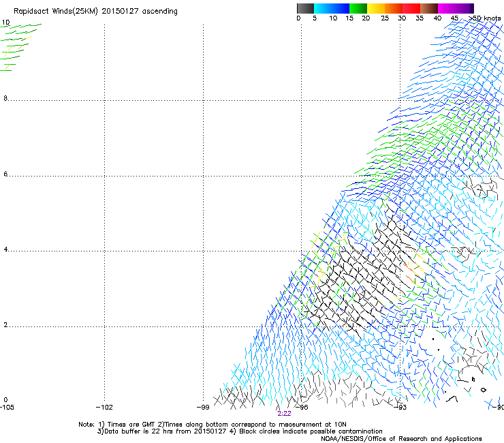Click the latitude axis label '6'
The width and height of the screenshot is (504, 443).
(x=5, y=174)
